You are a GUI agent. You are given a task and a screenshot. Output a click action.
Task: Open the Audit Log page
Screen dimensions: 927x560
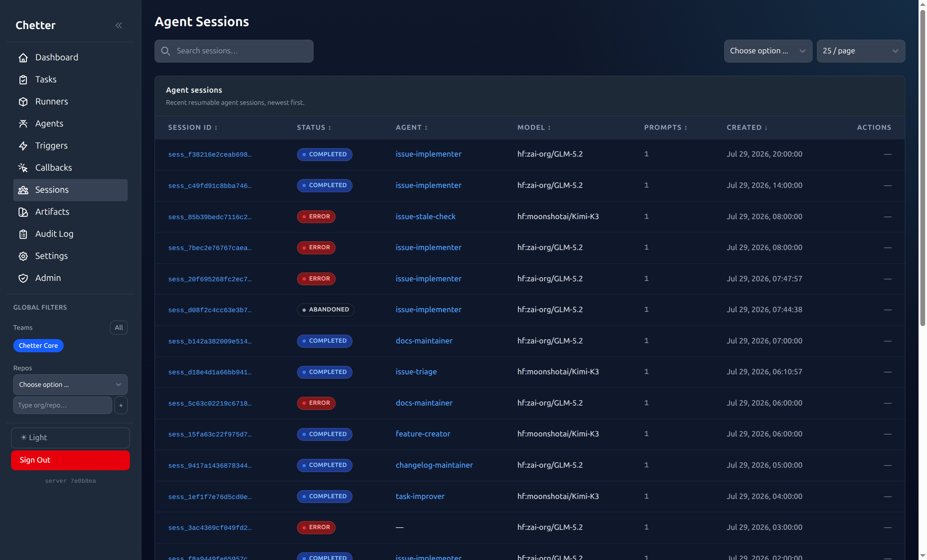coord(70,234)
